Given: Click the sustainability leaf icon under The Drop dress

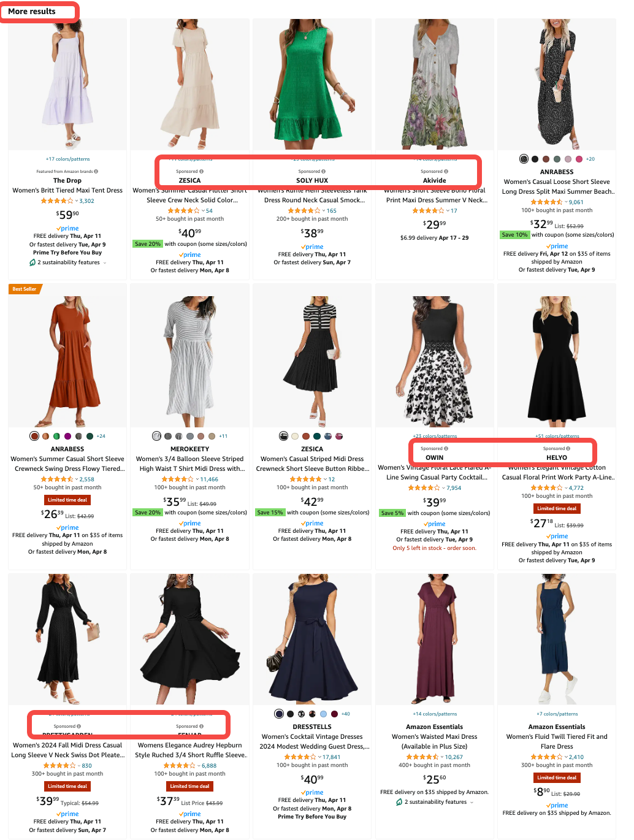Looking at the screenshot, I should coord(32,262).
